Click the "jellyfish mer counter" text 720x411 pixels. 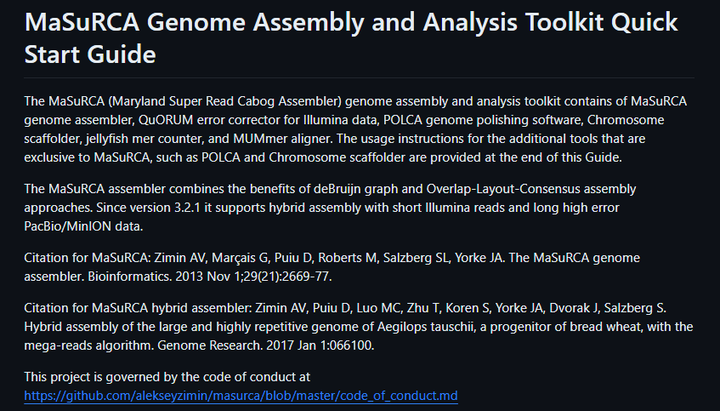click(x=161, y=138)
